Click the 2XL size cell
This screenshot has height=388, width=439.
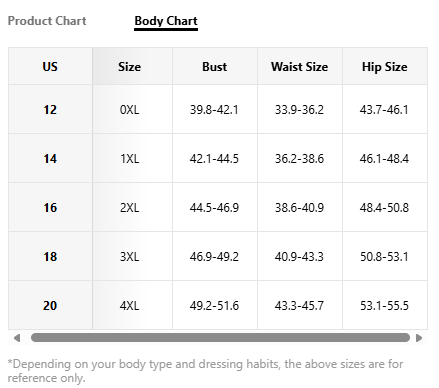[132, 207]
